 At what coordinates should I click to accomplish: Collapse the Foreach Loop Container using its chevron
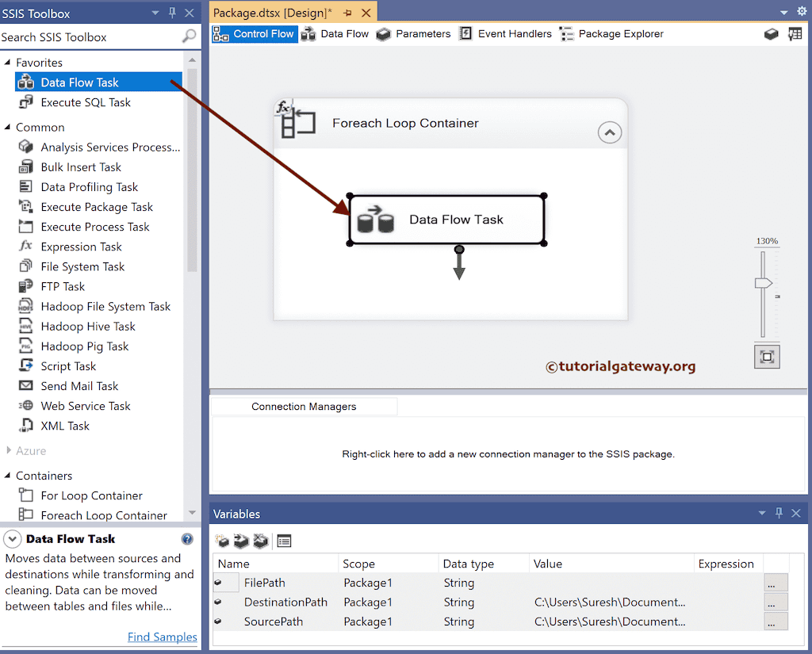(609, 132)
